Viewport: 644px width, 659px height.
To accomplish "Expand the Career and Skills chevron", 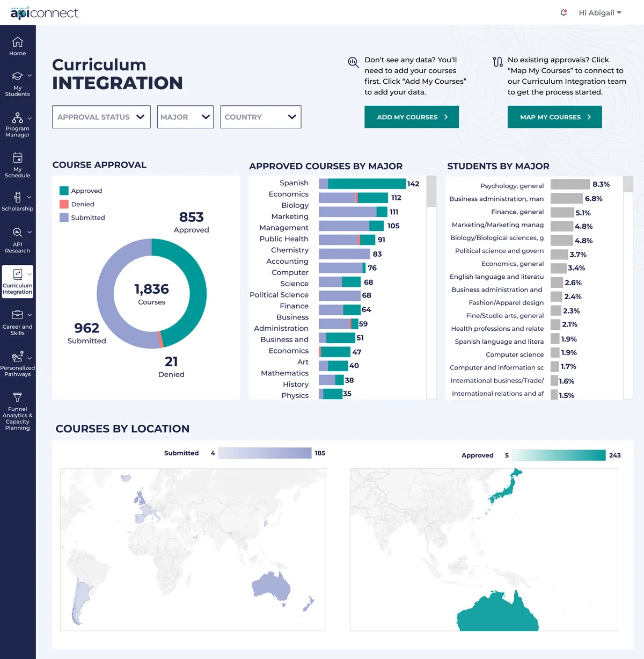I will click(x=30, y=315).
